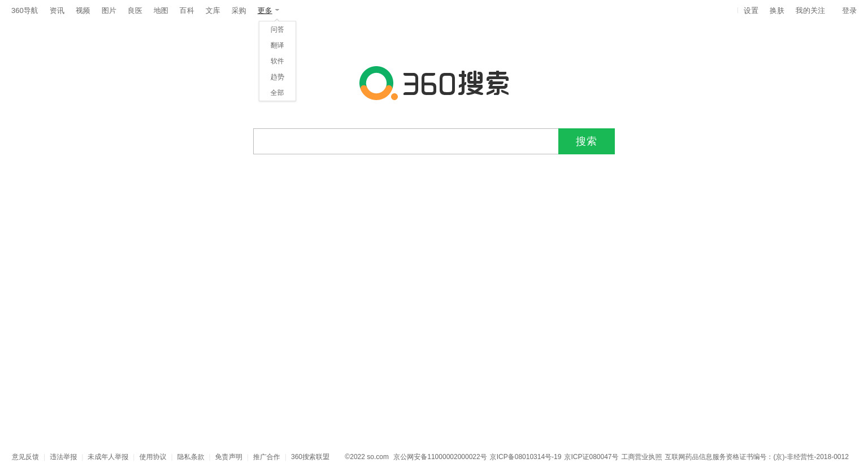The width and height of the screenshot is (868, 467).
Task: Click 违法举报 in the footer
Action: coord(63,457)
